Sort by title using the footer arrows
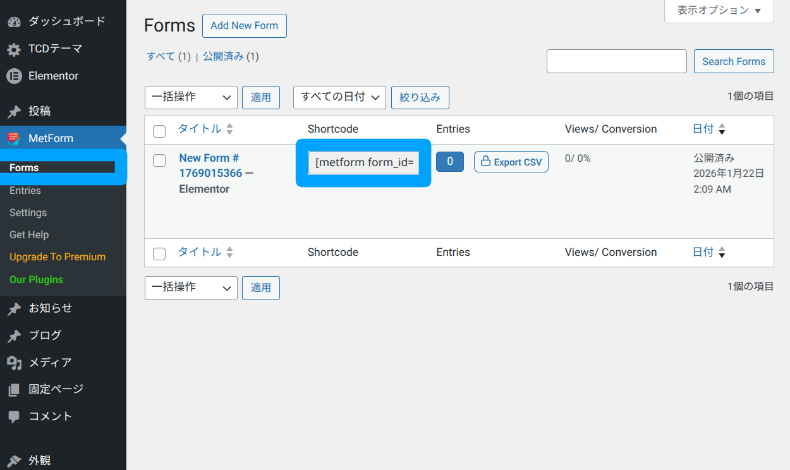790x470 pixels. [230, 252]
